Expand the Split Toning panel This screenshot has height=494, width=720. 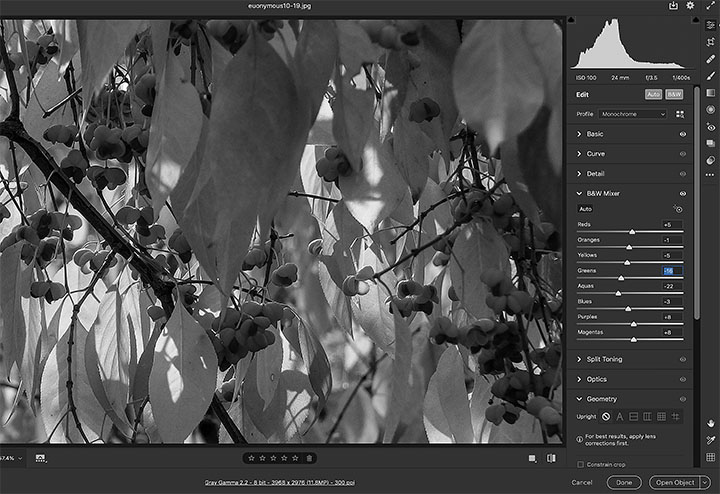click(579, 359)
